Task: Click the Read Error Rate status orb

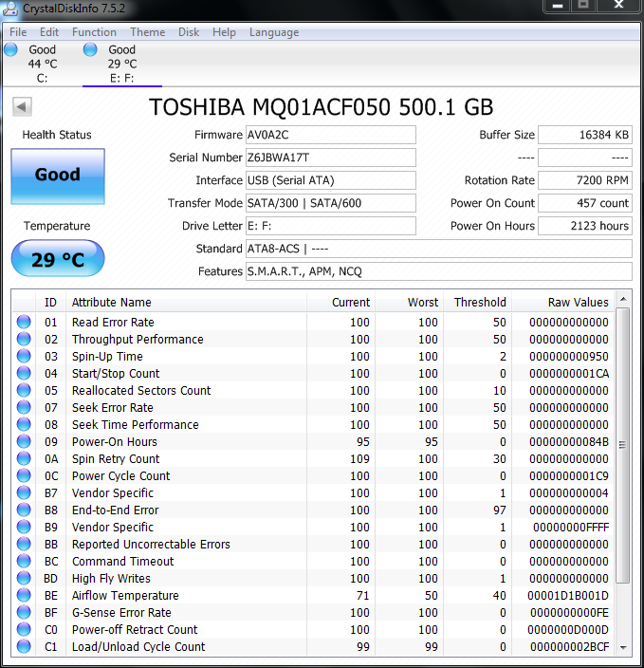Action: click(x=24, y=323)
